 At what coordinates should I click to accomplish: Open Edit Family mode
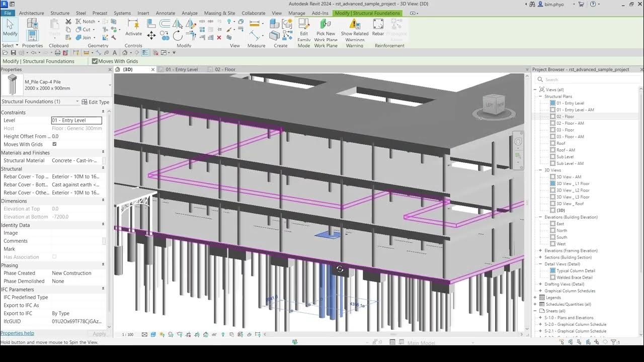[304, 31]
